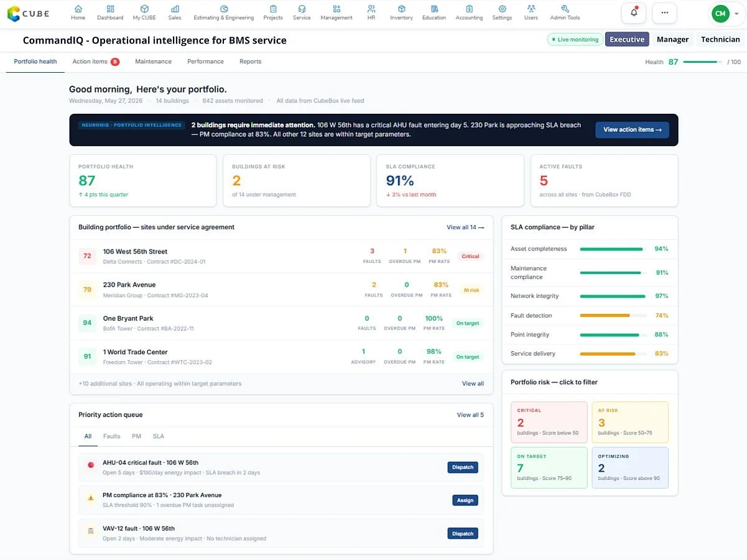
Task: Click the Portfolio Health 87 card
Action: click(142, 181)
